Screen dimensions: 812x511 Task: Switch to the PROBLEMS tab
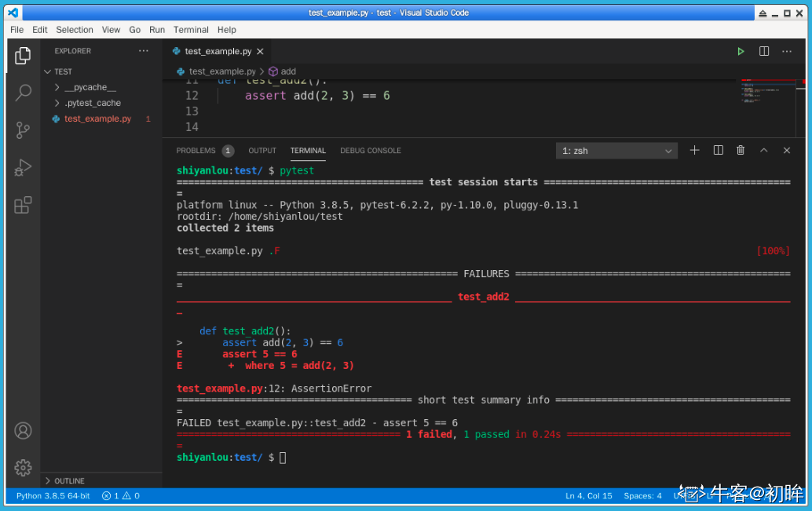click(196, 151)
